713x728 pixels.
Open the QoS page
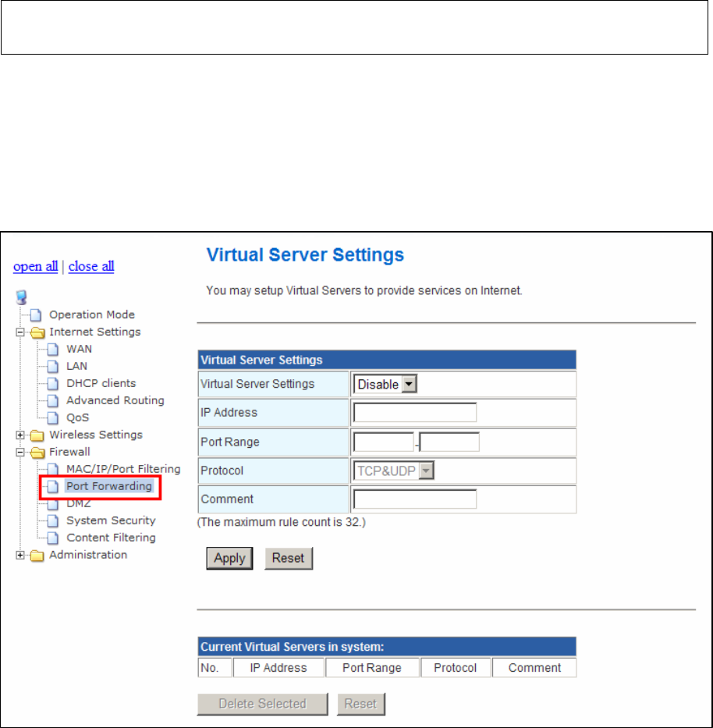tap(77, 418)
